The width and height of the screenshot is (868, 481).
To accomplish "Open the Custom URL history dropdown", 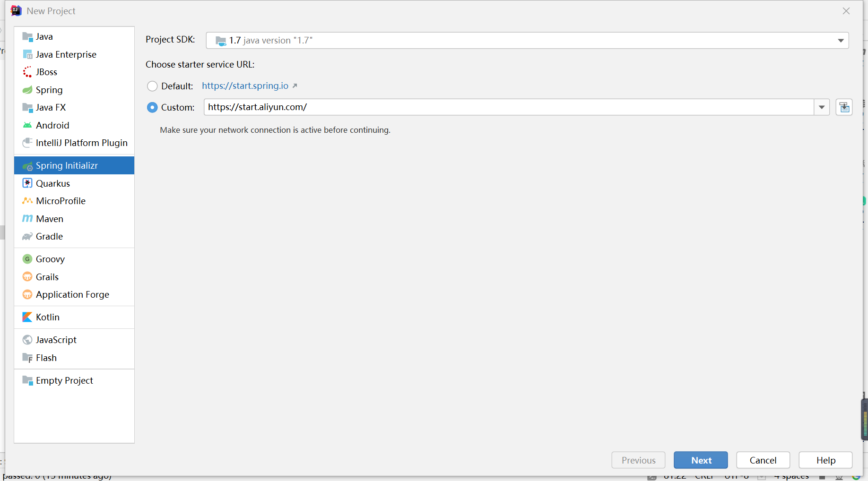I will point(822,107).
